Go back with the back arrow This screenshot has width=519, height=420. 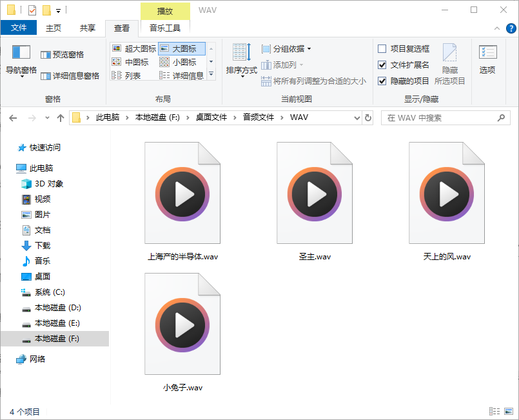pyautogui.click(x=13, y=118)
